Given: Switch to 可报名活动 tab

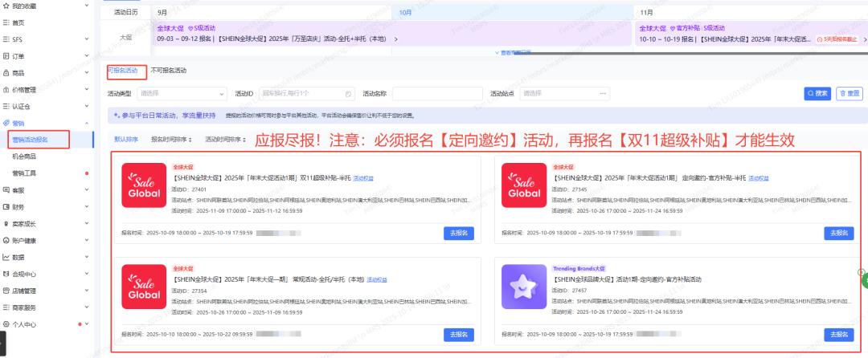Looking at the screenshot, I should pos(123,71).
